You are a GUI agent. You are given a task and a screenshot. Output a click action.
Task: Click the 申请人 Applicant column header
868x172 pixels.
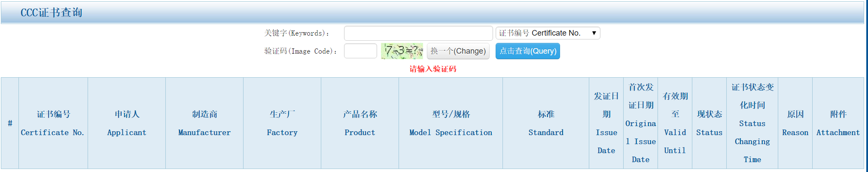point(127,123)
